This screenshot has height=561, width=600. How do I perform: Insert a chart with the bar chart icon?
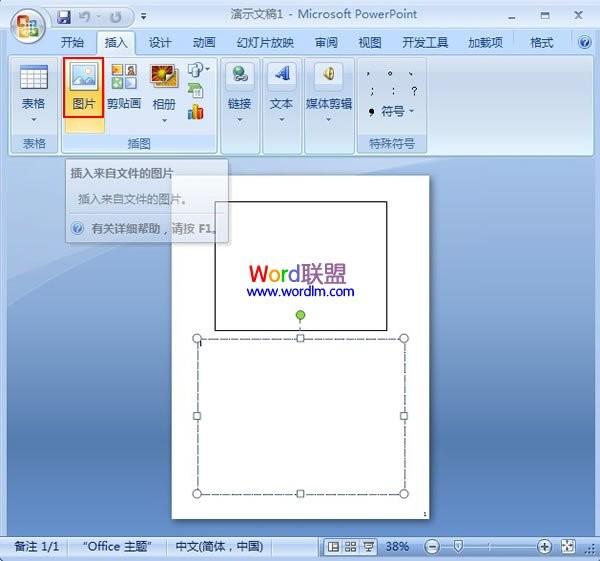(196, 112)
